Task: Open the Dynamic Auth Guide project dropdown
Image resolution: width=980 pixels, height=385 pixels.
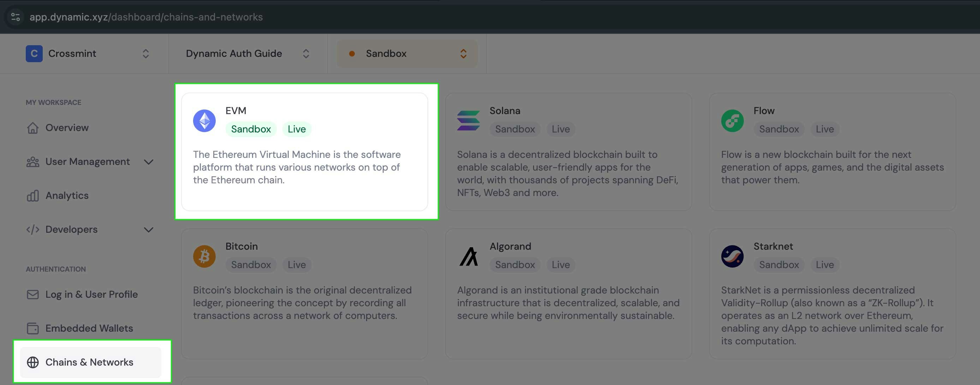Action: click(248, 54)
